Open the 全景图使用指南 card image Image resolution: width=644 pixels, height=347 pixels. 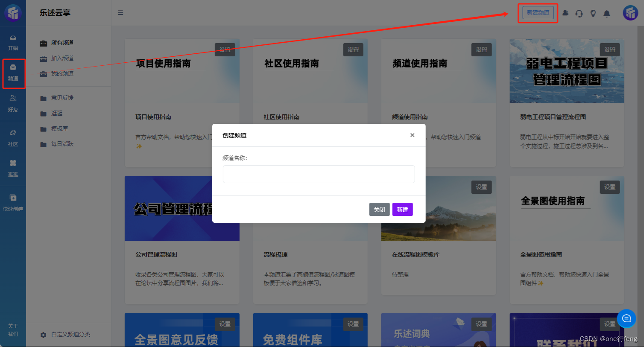point(567,209)
